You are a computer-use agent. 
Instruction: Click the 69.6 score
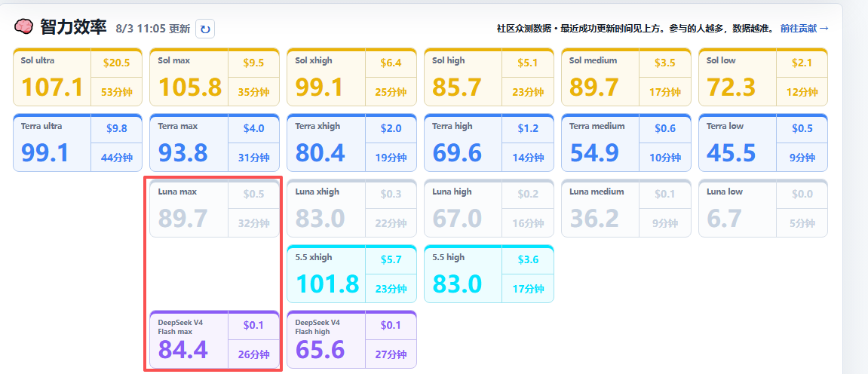click(x=457, y=153)
